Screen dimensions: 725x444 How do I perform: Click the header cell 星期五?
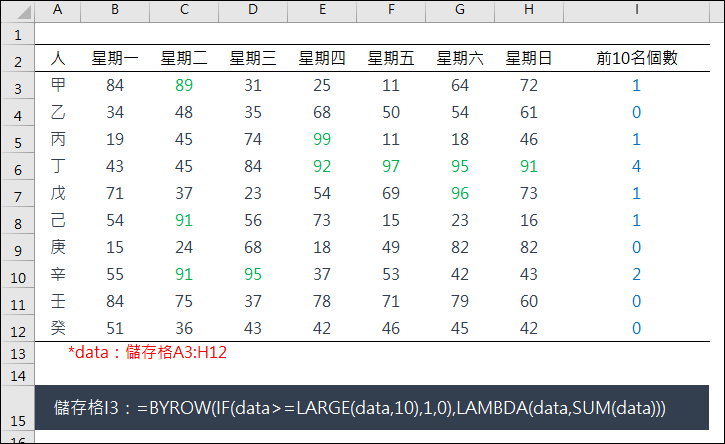click(x=391, y=58)
